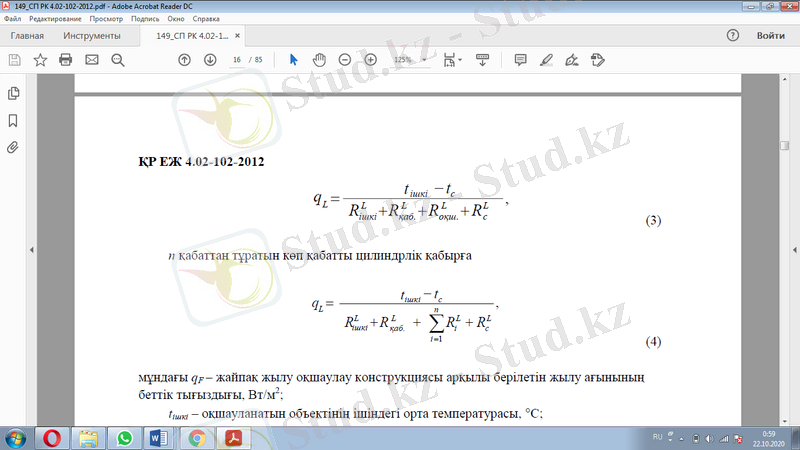This screenshot has height=450, width=800.
Task: Open the Файл menu
Action: point(12,18)
